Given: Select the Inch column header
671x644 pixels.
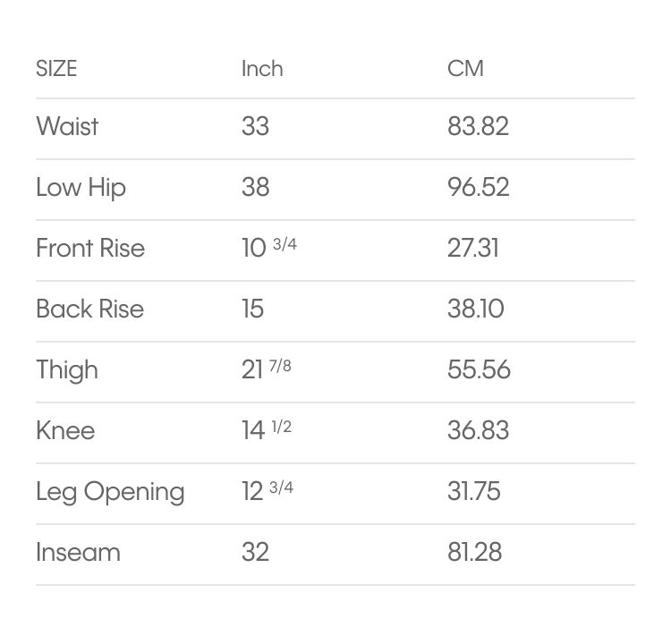Looking at the screenshot, I should pos(262,69).
